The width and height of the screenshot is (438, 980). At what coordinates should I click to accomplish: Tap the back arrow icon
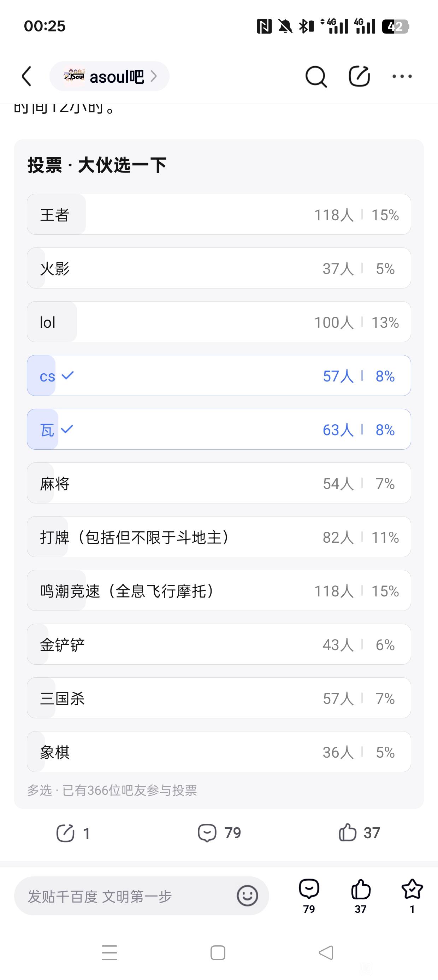(x=26, y=76)
